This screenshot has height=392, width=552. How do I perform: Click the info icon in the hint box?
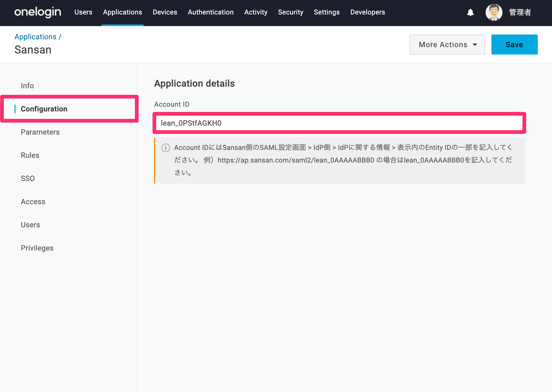tap(166, 148)
